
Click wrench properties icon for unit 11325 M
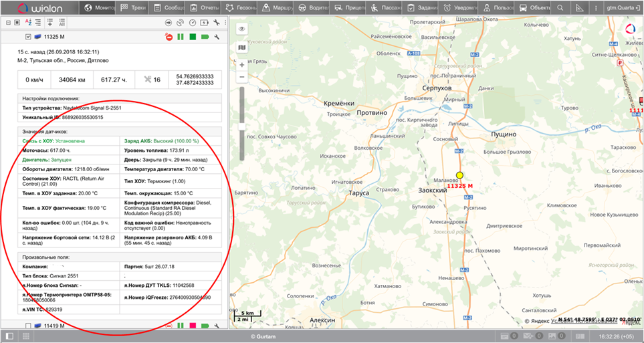tap(216, 37)
